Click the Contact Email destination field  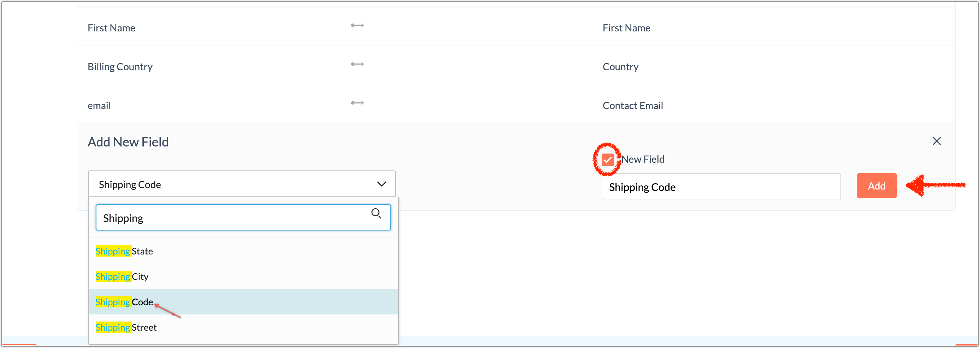633,105
